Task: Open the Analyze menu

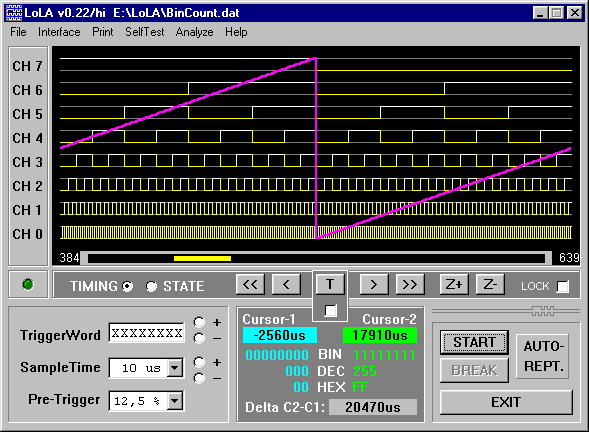Action: (x=195, y=32)
